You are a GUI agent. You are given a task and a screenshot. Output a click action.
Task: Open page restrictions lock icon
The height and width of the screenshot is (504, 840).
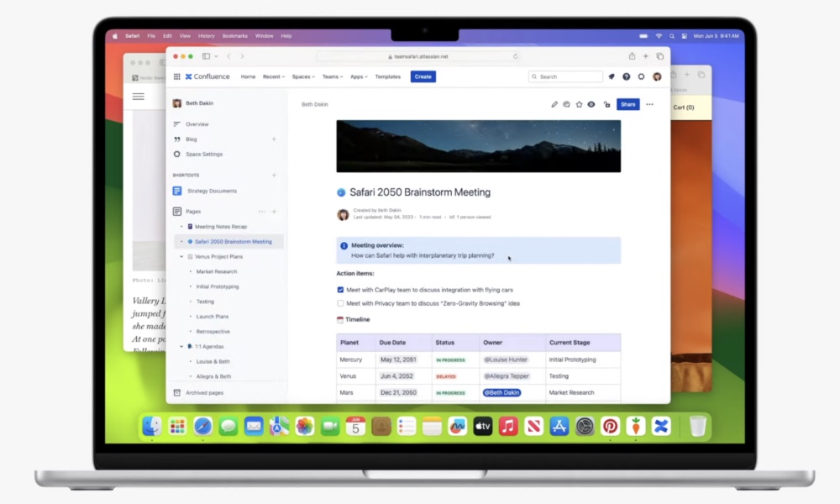point(607,104)
